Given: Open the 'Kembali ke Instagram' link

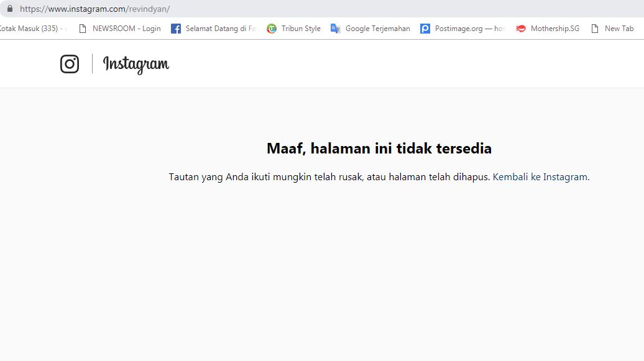Looking at the screenshot, I should coord(540,177).
